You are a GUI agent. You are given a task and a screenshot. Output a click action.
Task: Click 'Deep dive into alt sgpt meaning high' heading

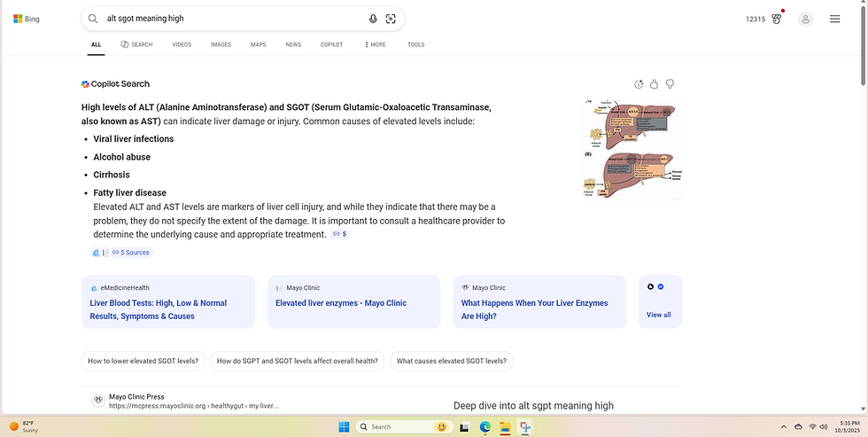coord(533,405)
